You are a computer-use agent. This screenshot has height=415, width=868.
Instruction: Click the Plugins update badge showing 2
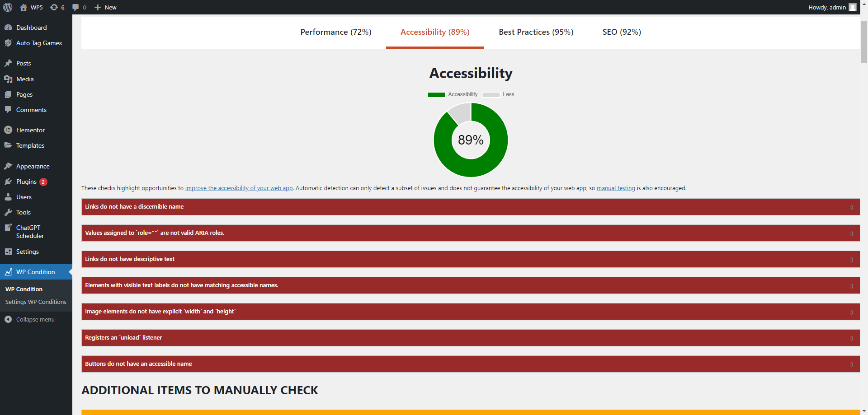(x=43, y=182)
